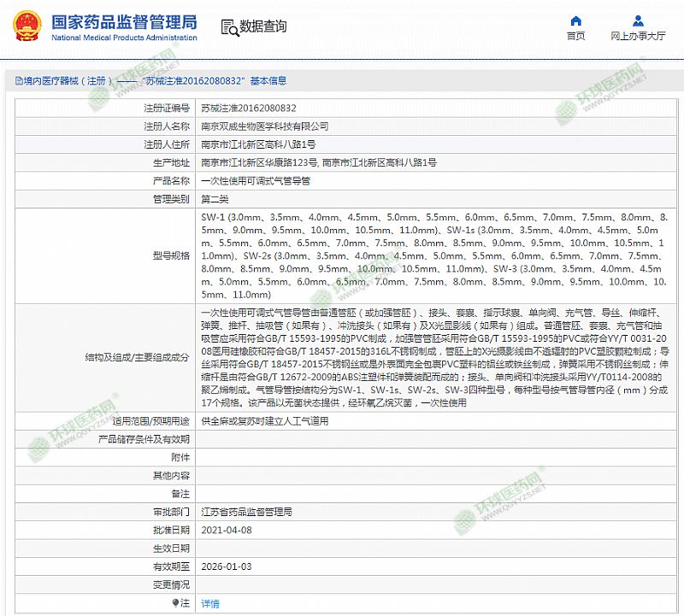Click the 网上办事大厅 person icon

(x=638, y=18)
